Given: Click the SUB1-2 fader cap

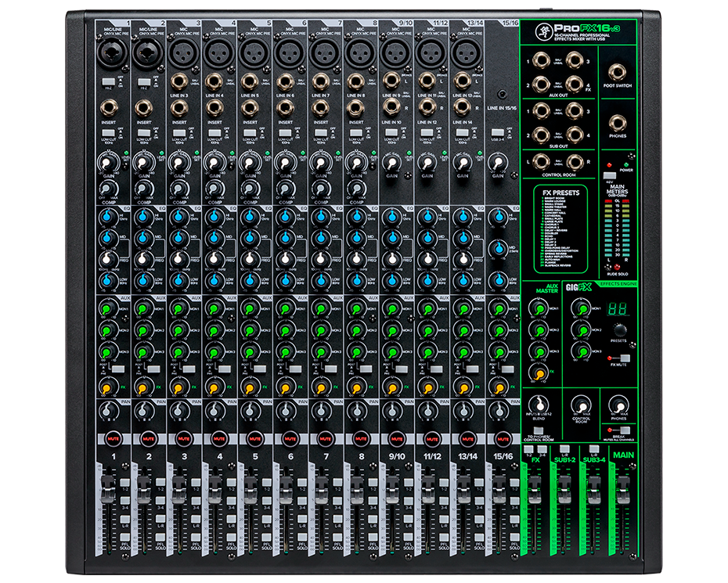Looking at the screenshot, I should click(564, 489).
